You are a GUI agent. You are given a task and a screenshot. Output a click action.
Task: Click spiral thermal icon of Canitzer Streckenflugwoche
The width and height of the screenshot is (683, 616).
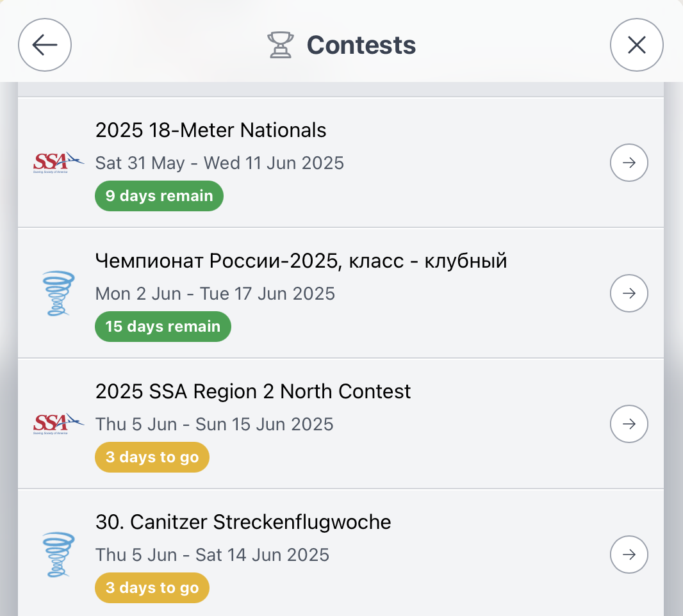pyautogui.click(x=58, y=555)
